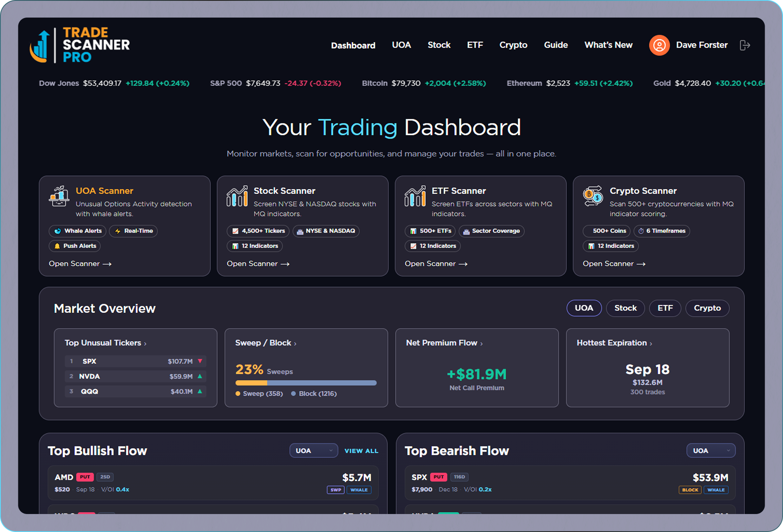Click the ETF Scanner chart icon
Screen dimensions: 783x532
click(x=415, y=196)
